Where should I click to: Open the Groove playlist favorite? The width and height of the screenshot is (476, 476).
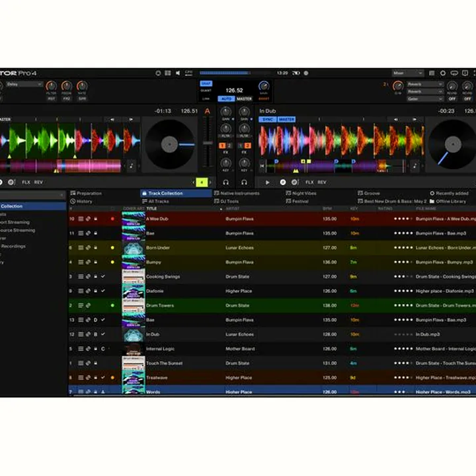(369, 193)
